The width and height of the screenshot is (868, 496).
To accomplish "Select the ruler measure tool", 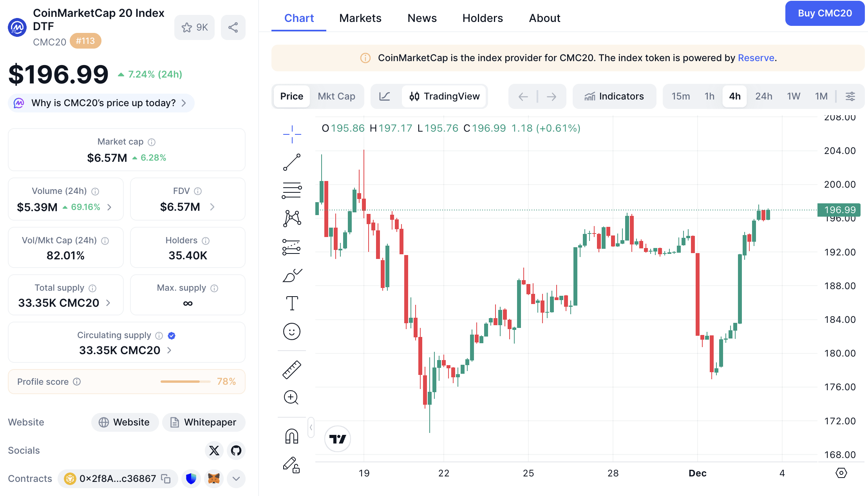I will (x=292, y=369).
